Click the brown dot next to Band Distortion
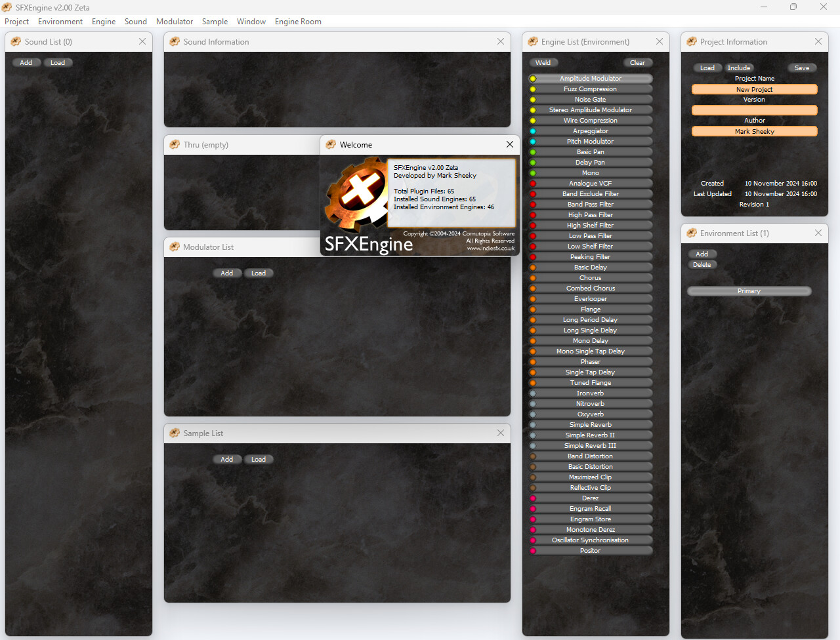This screenshot has height=640, width=840. (x=533, y=456)
